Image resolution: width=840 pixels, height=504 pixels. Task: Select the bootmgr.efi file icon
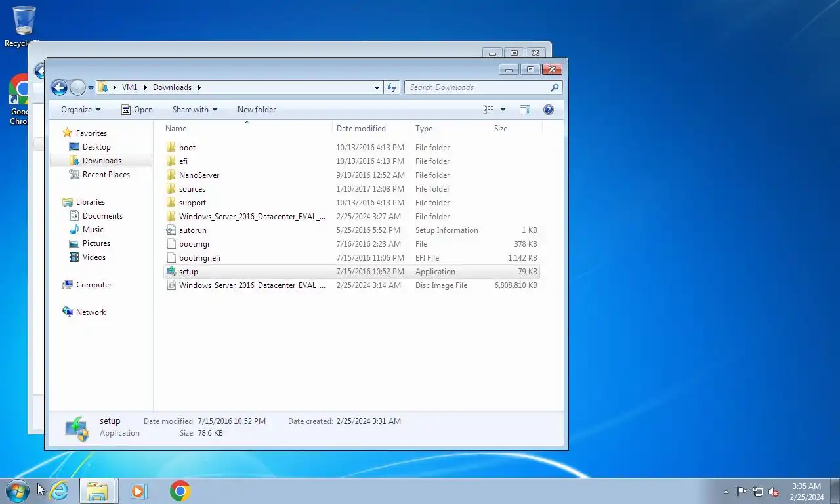click(171, 258)
